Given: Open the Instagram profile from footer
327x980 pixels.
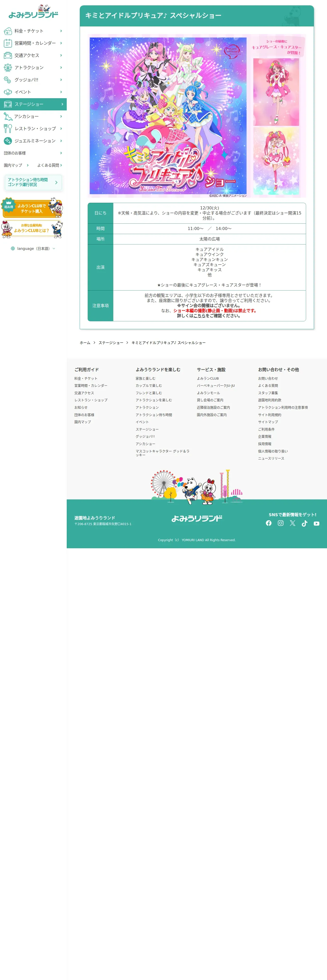Looking at the screenshot, I should (281, 523).
